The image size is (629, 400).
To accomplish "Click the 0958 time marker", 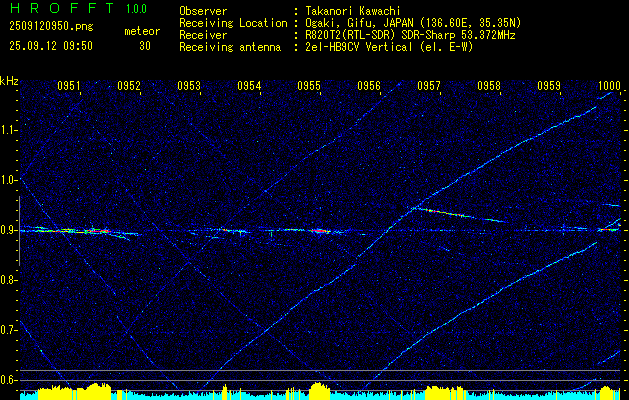I will pyautogui.click(x=489, y=85).
